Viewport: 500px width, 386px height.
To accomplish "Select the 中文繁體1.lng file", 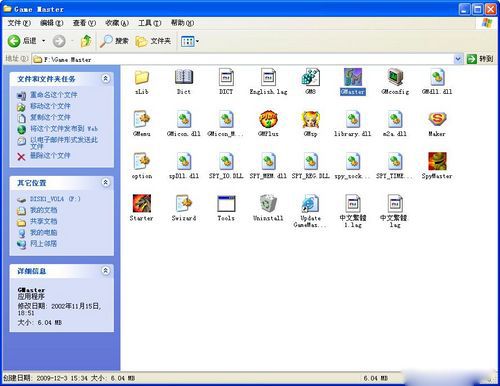I will click(x=353, y=203).
